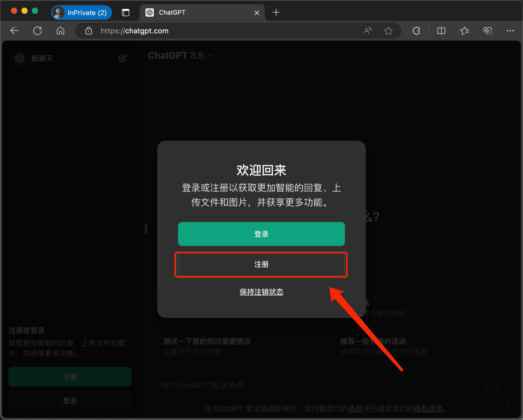523x420 pixels.
Task: Click the split screen icon
Action: 441,31
